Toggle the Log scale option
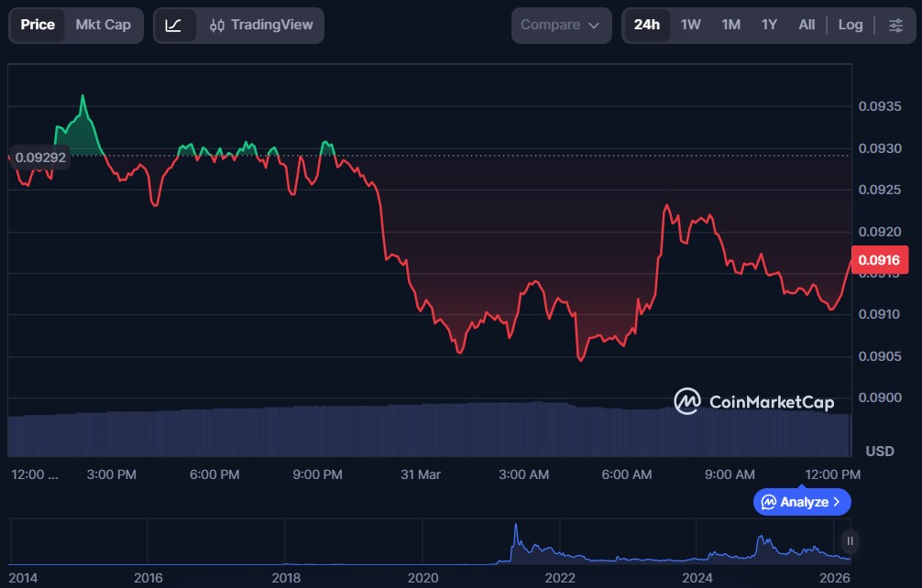Image resolution: width=922 pixels, height=588 pixels. (850, 25)
